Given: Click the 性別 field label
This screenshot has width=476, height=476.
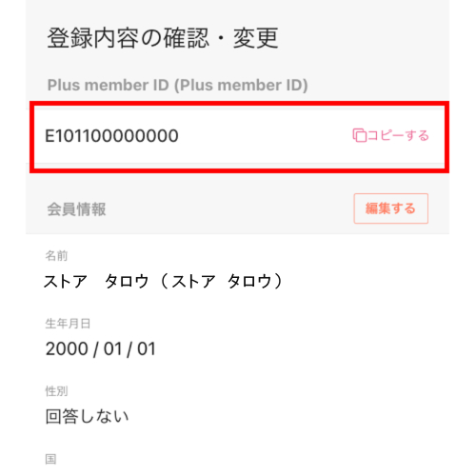Looking at the screenshot, I should [x=56, y=391].
